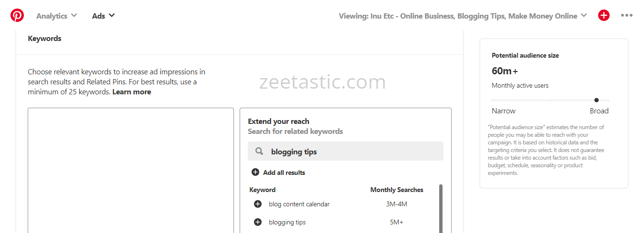Add the "blog content calendar" keyword via plus

pyautogui.click(x=258, y=204)
